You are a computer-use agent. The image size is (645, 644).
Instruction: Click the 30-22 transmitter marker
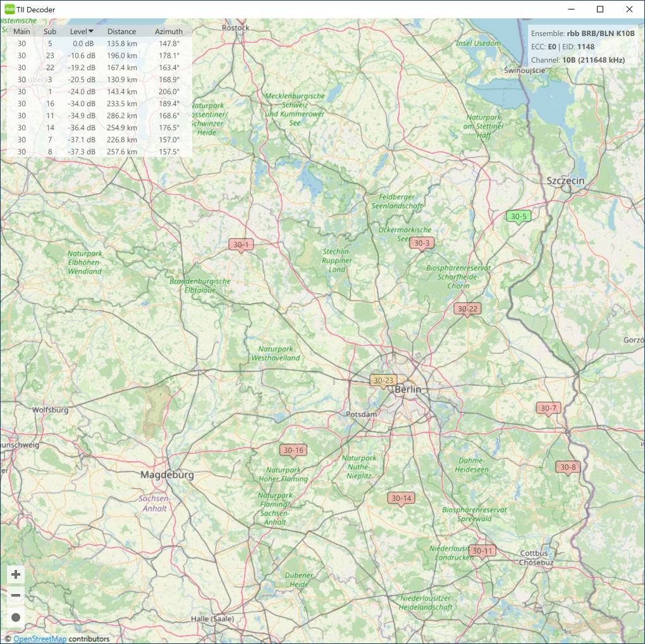point(467,309)
